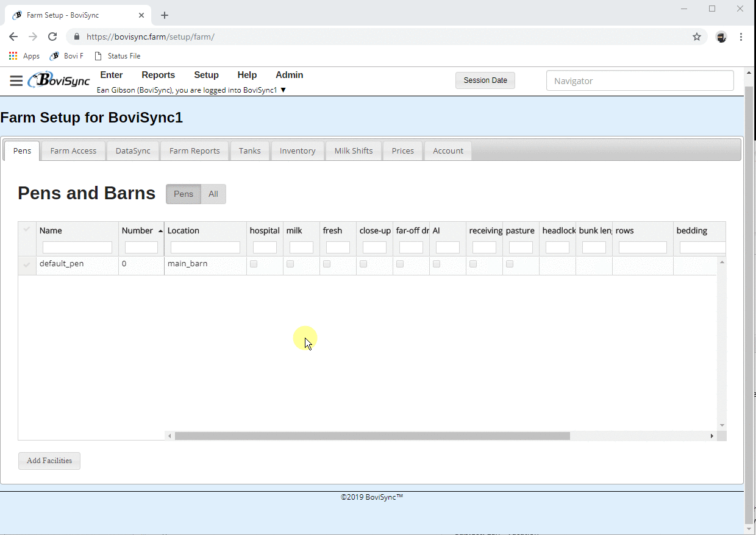Click the page vertical scrollbar thumb

749,305
